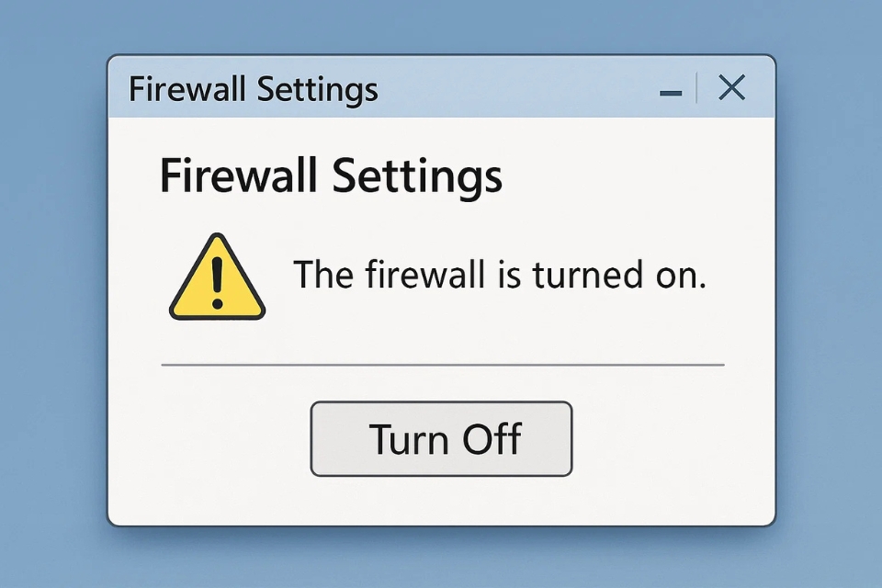The width and height of the screenshot is (882, 588).
Task: Click the horizontal separator line above button
Action: [443, 365]
